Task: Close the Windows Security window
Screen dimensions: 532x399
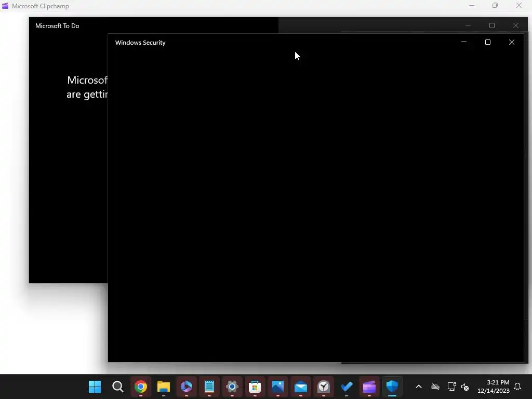Action: coord(512,42)
